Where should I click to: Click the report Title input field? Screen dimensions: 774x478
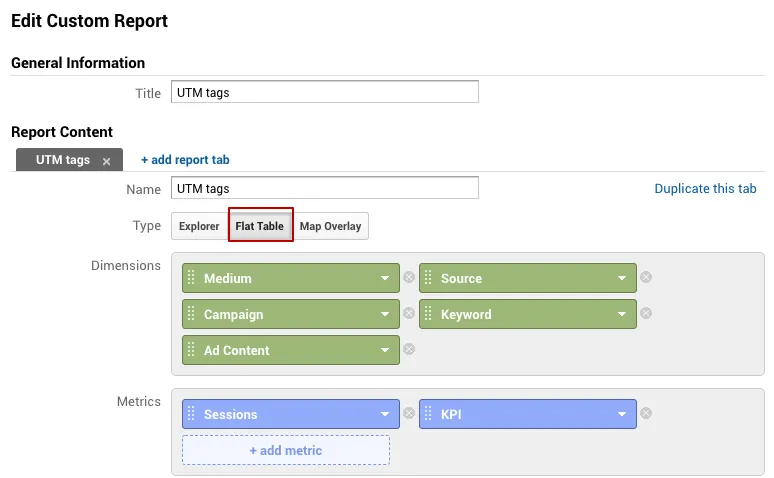pyautogui.click(x=325, y=92)
